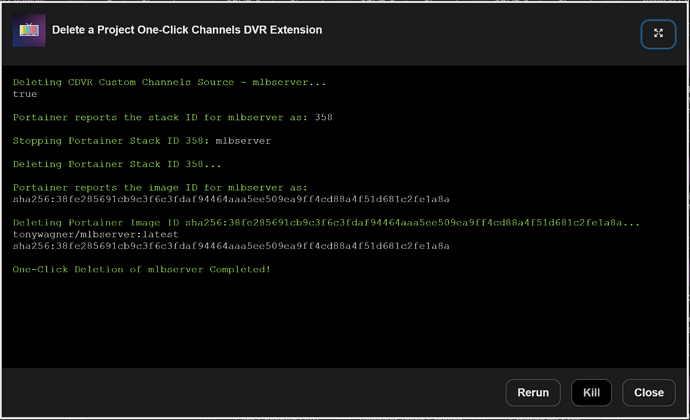Click 'Portainer reports the image ID for mlbserver as:'
The image size is (690, 420).
coord(160,188)
